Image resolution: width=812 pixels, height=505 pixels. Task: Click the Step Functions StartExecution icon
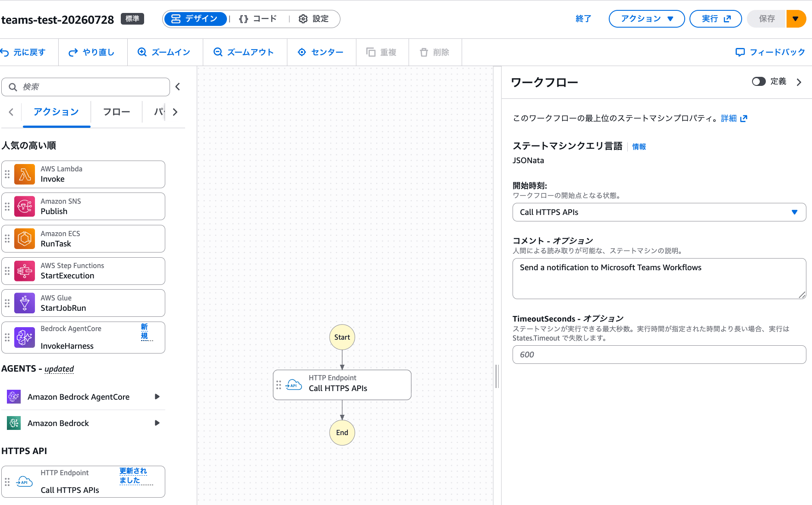pyautogui.click(x=25, y=271)
